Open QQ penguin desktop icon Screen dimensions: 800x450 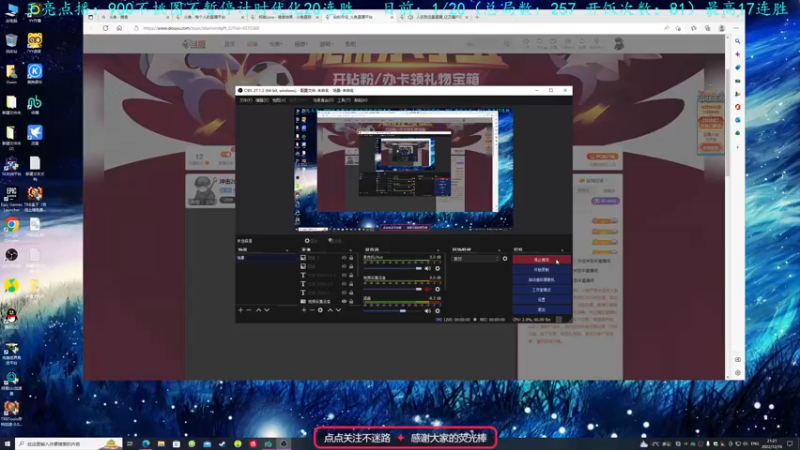11,317
